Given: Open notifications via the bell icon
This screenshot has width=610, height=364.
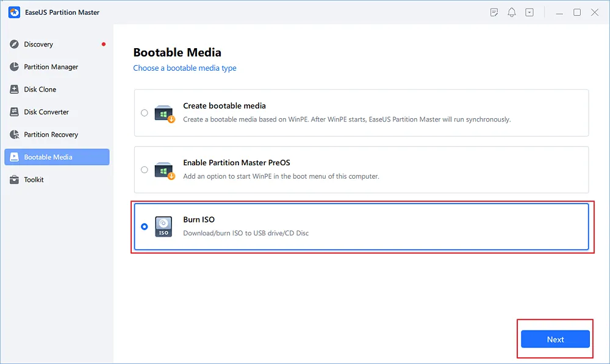Looking at the screenshot, I should 512,12.
